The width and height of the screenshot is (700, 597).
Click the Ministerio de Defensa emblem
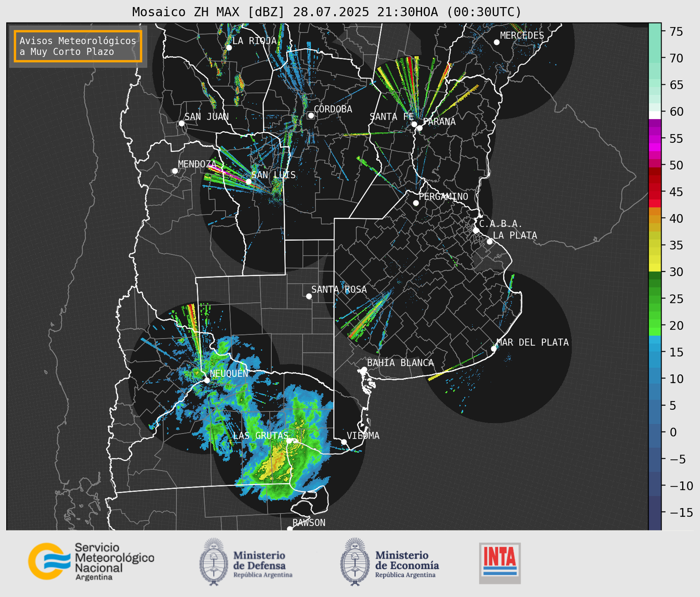(214, 562)
